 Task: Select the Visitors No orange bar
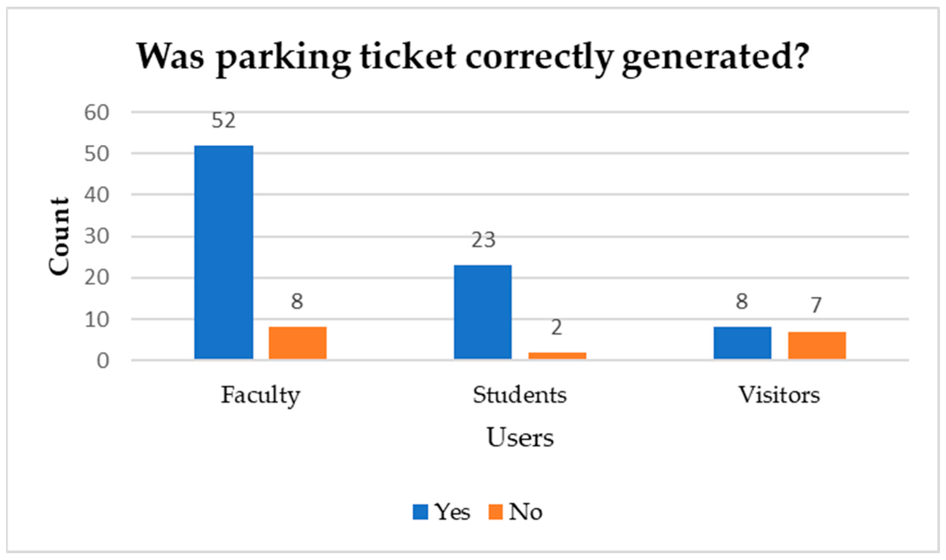(817, 345)
